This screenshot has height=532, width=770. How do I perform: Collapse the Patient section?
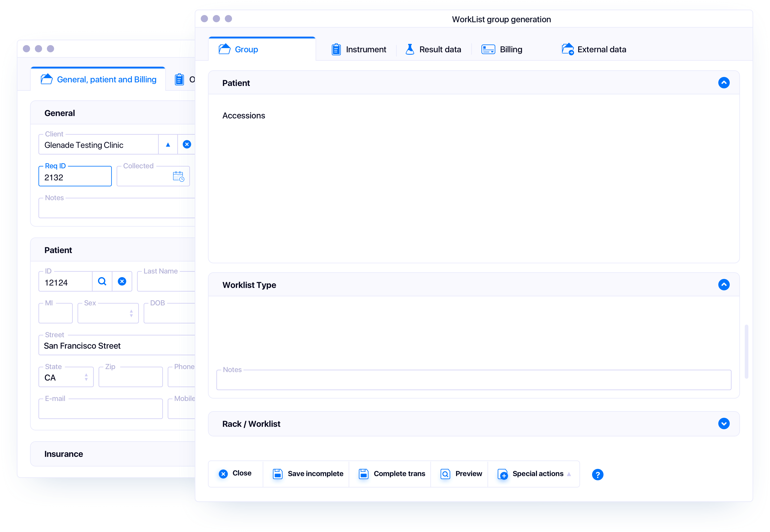(724, 82)
